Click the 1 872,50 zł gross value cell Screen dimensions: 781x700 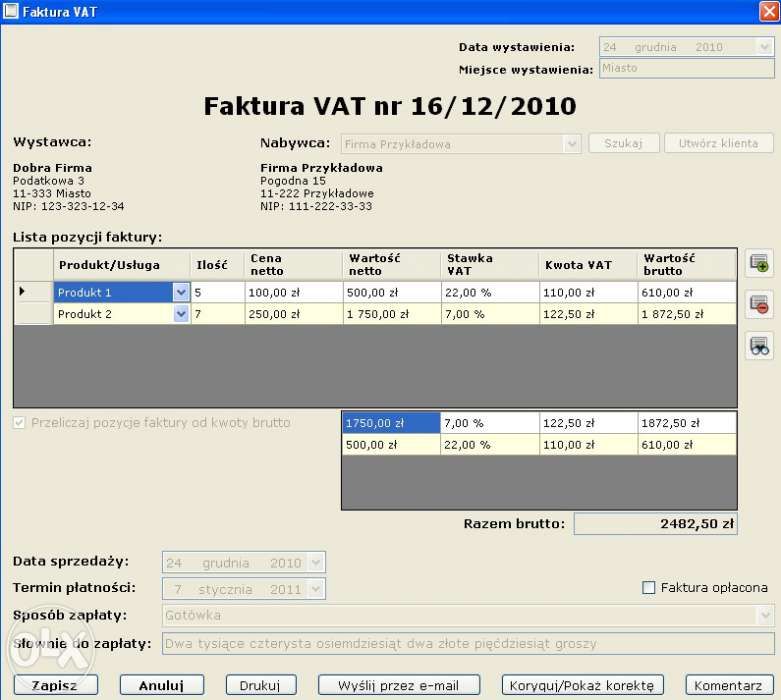687,314
